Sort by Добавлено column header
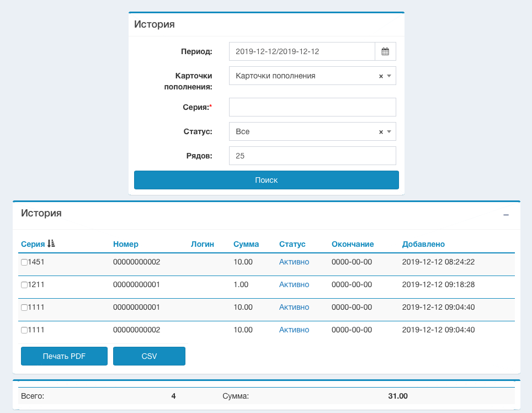The image size is (532, 413). pyautogui.click(x=423, y=244)
